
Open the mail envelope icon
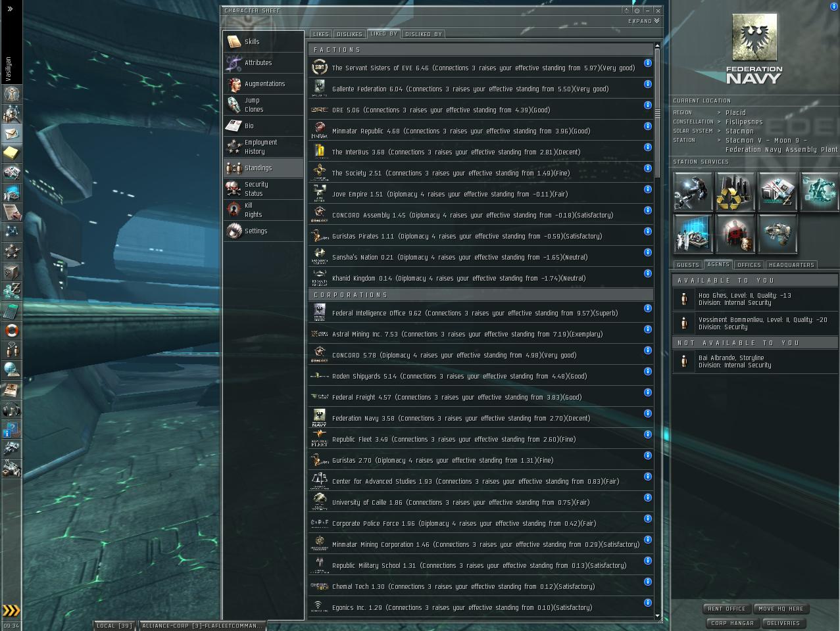point(11,133)
